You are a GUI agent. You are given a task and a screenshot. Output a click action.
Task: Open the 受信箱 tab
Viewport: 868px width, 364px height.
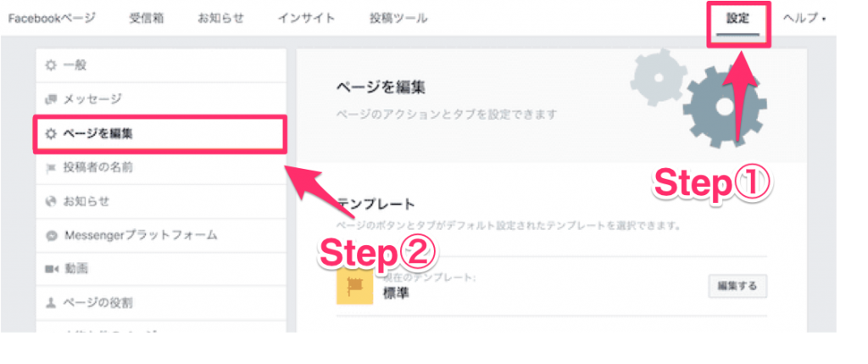point(146,19)
